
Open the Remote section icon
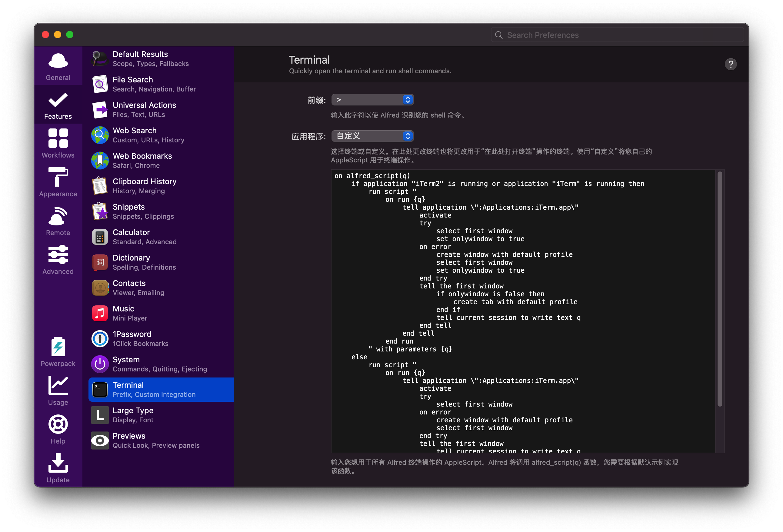(x=58, y=216)
